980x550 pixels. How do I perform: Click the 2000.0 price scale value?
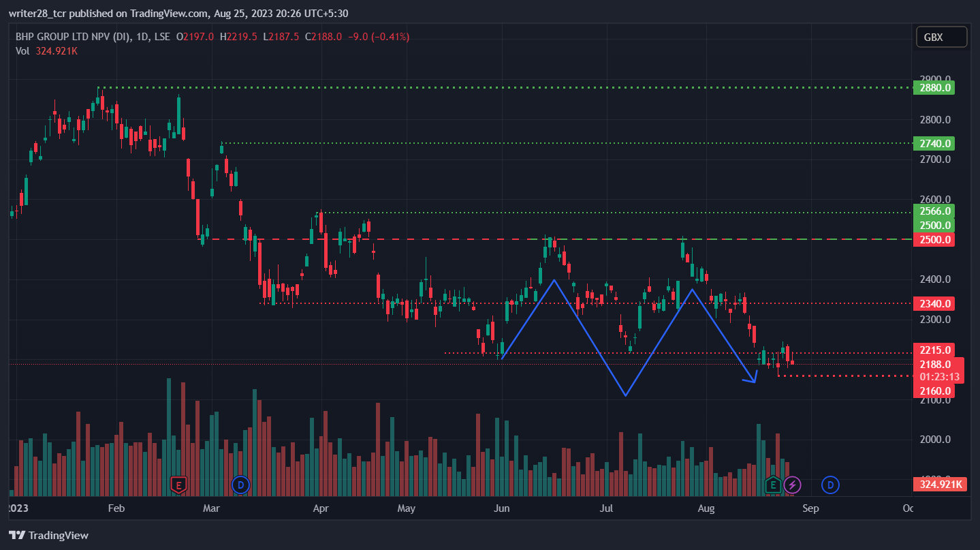(x=934, y=439)
